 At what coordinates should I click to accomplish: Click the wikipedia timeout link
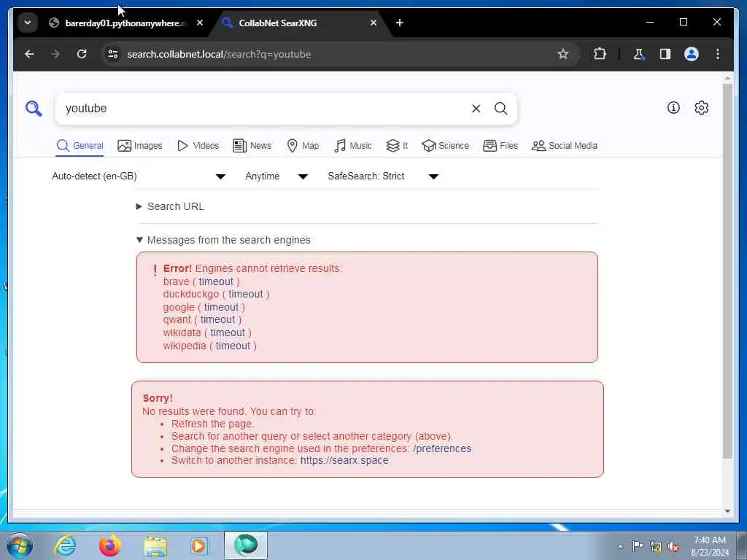point(233,346)
